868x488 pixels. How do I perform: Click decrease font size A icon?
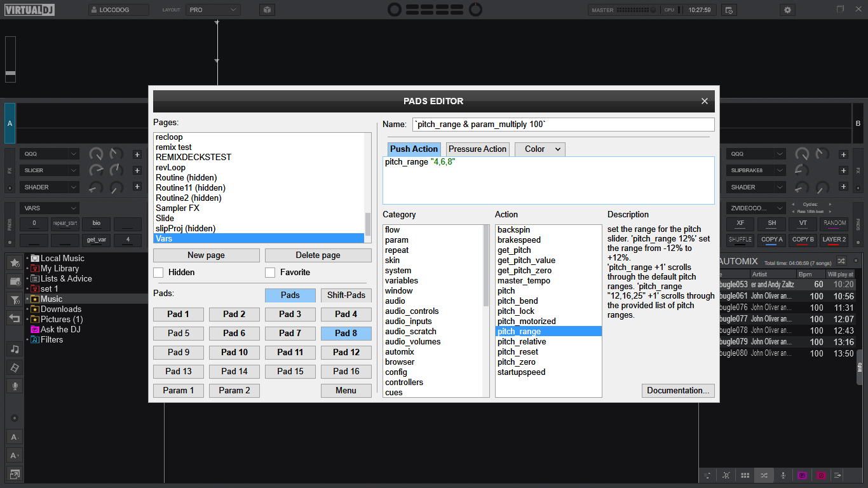pyautogui.click(x=15, y=437)
